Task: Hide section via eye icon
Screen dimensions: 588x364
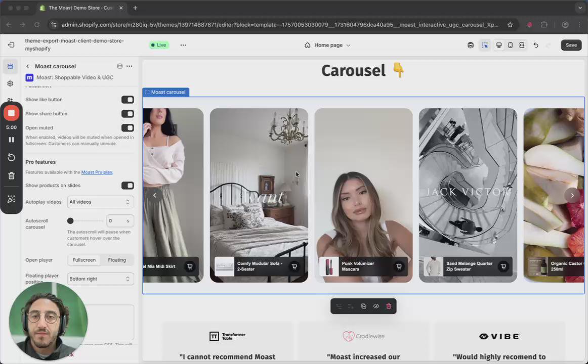Action: (x=376, y=306)
